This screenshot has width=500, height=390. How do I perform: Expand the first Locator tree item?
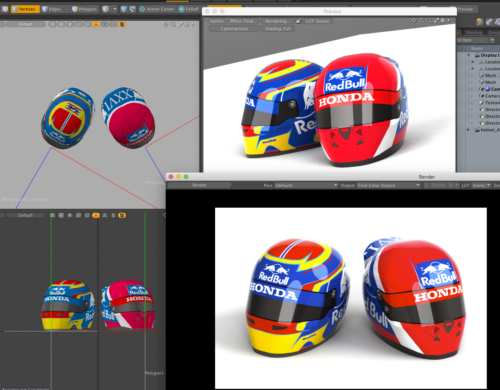473,62
